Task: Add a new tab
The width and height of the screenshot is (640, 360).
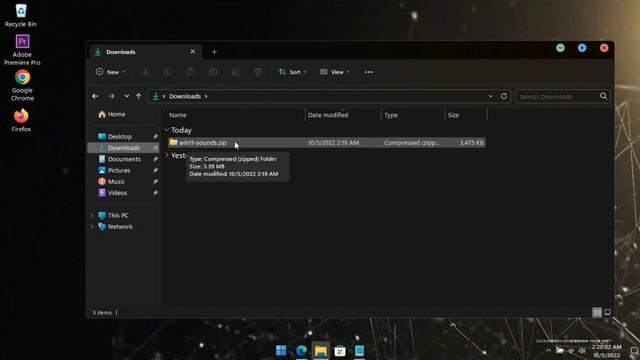Action: tap(214, 52)
